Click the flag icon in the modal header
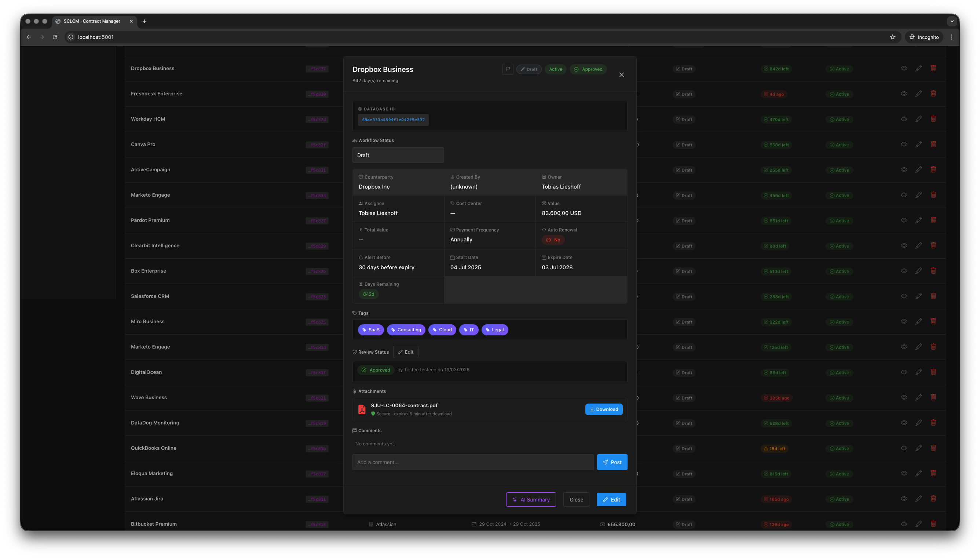This screenshot has height=558, width=980. (508, 69)
